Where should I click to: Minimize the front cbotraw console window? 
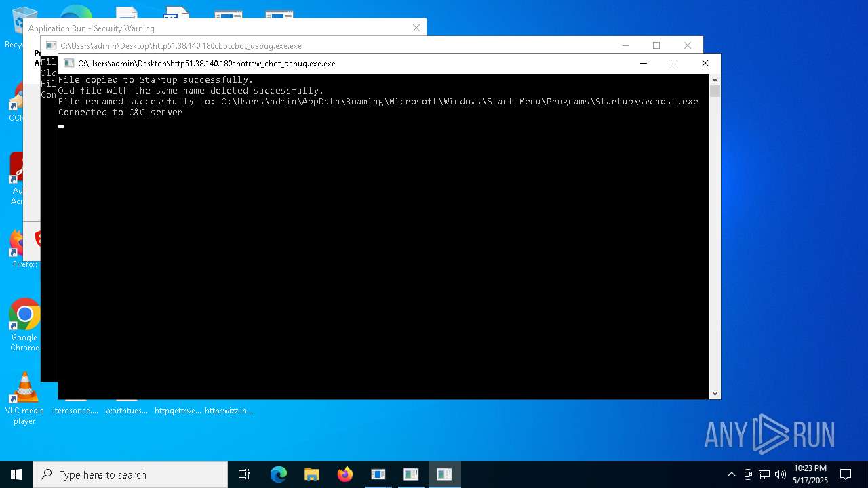coord(643,63)
